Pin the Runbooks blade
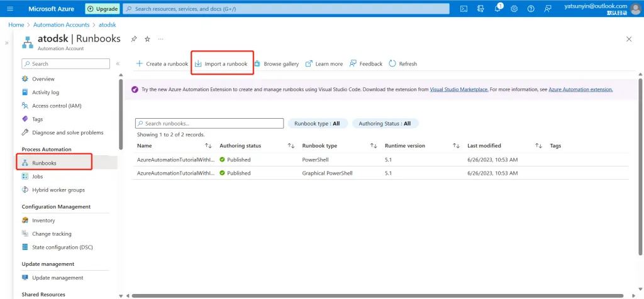This screenshot has height=299, width=644. coord(134,39)
